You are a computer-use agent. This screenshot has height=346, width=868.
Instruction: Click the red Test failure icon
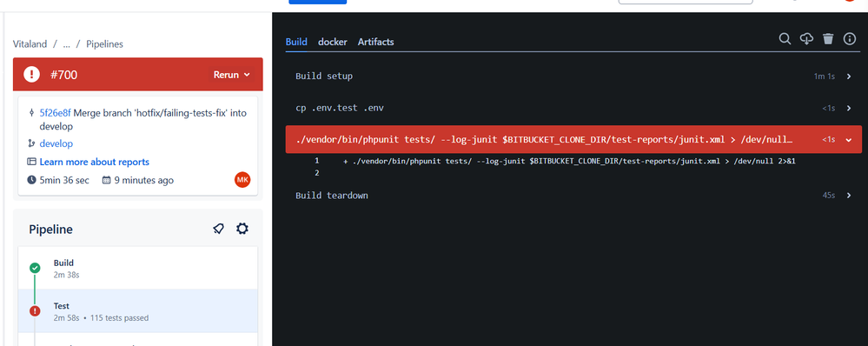[35, 311]
